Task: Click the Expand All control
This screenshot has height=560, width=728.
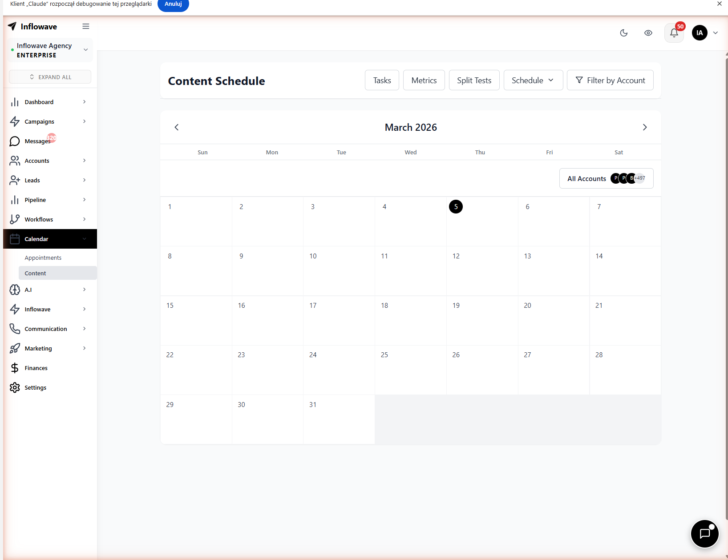Action: click(x=49, y=77)
